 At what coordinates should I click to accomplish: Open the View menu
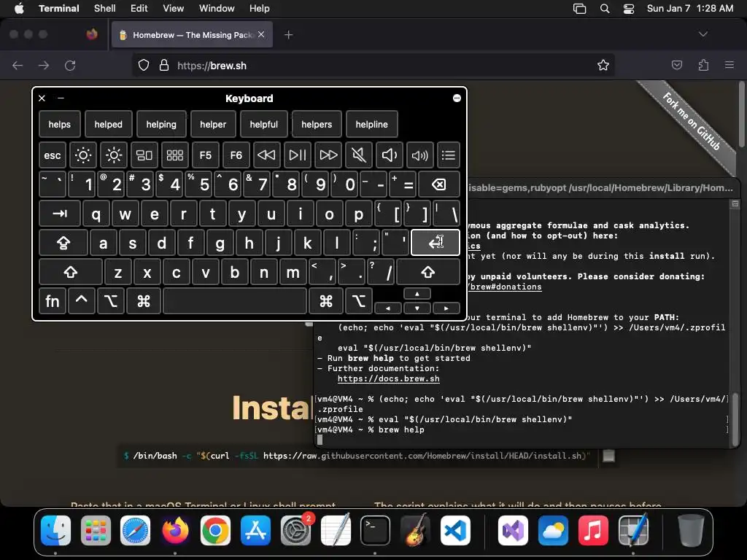[x=173, y=8]
